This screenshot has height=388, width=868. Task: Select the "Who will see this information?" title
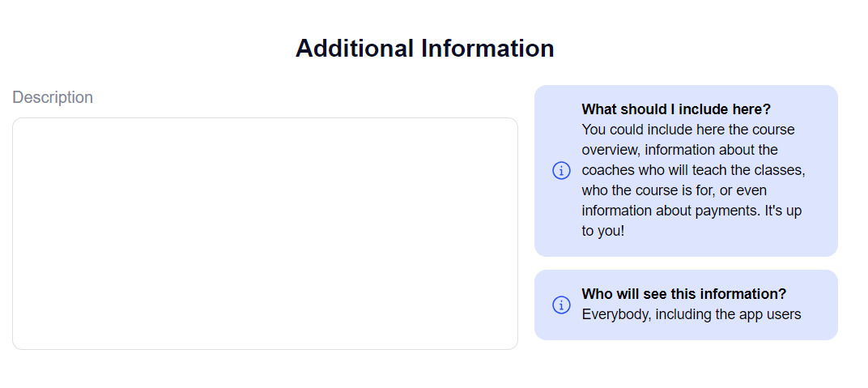683,294
